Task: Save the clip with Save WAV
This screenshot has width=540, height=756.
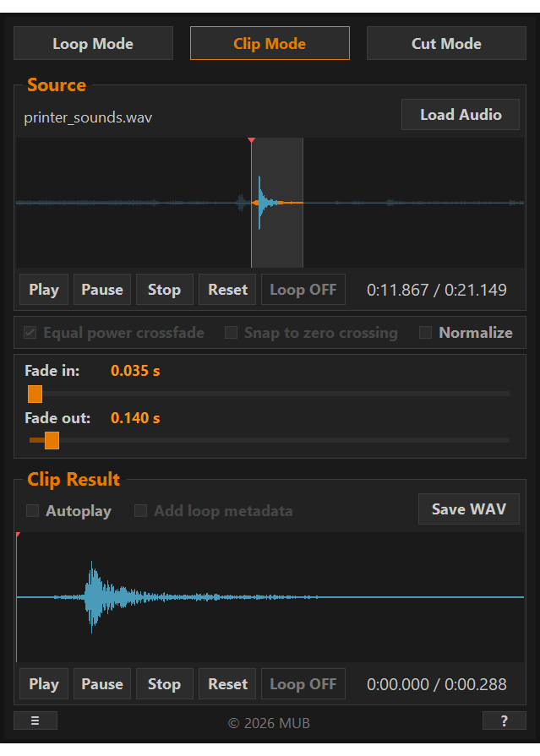Action: [468, 509]
